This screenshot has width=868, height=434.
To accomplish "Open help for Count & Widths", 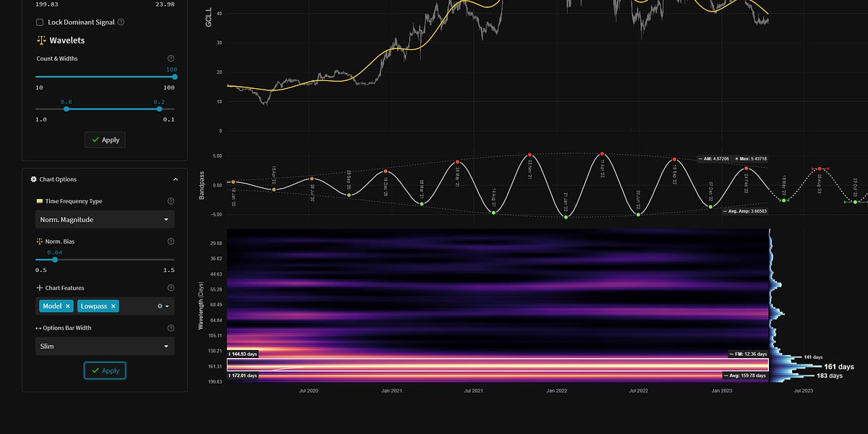I will pyautogui.click(x=171, y=59).
